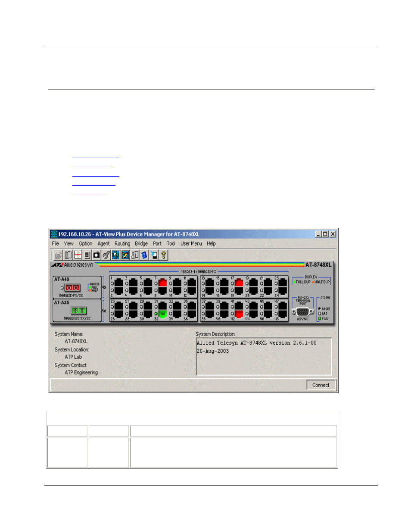Select port 13 on the switch panel

coord(209,283)
